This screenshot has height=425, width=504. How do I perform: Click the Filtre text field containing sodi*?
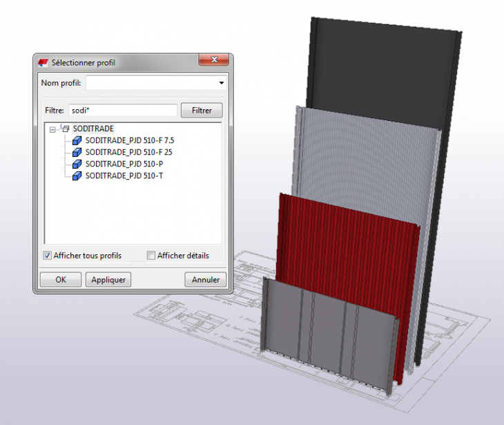click(x=123, y=111)
